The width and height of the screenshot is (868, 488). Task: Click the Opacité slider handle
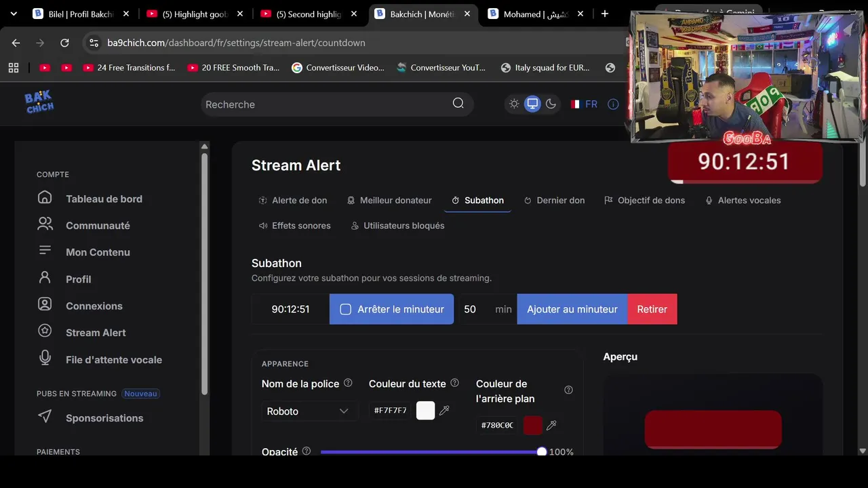click(541, 451)
